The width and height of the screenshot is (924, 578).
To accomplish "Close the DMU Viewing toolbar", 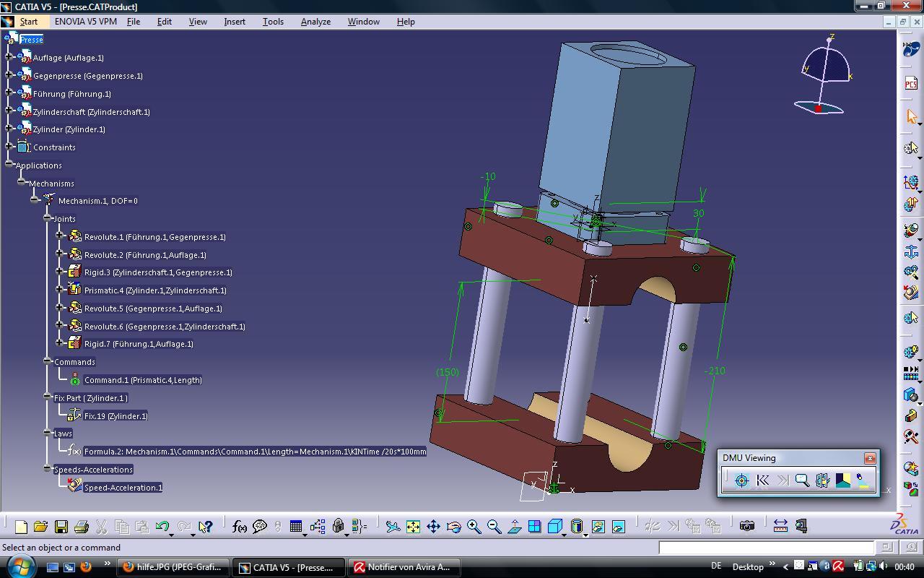I will click(x=870, y=458).
